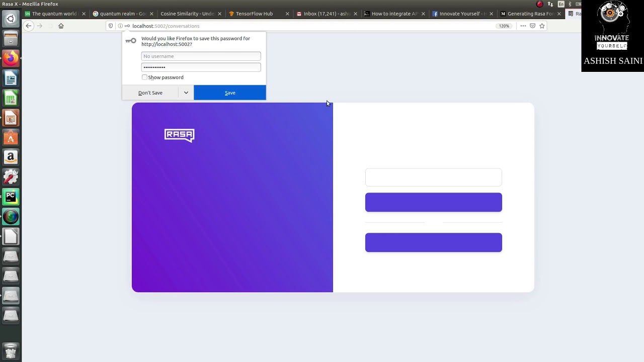Click the password key icon in address bar
The width and height of the screenshot is (644, 362).
point(127,26)
